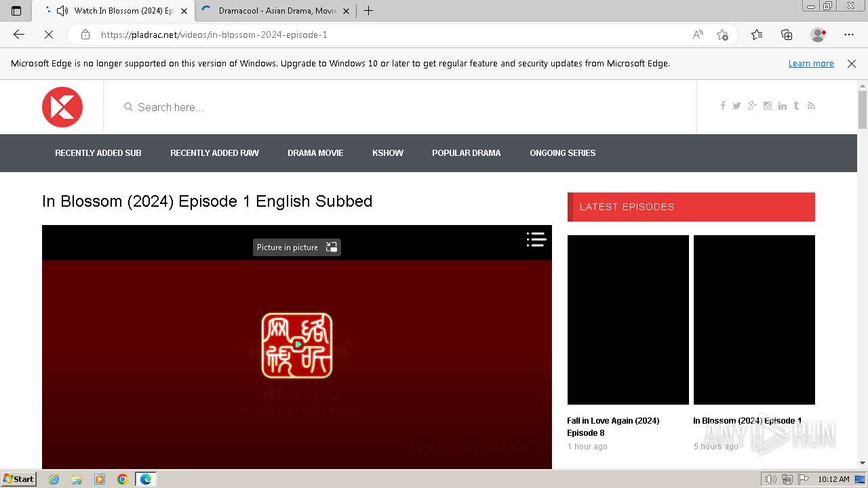Open Fall in Love Again thumbnail

point(628,320)
